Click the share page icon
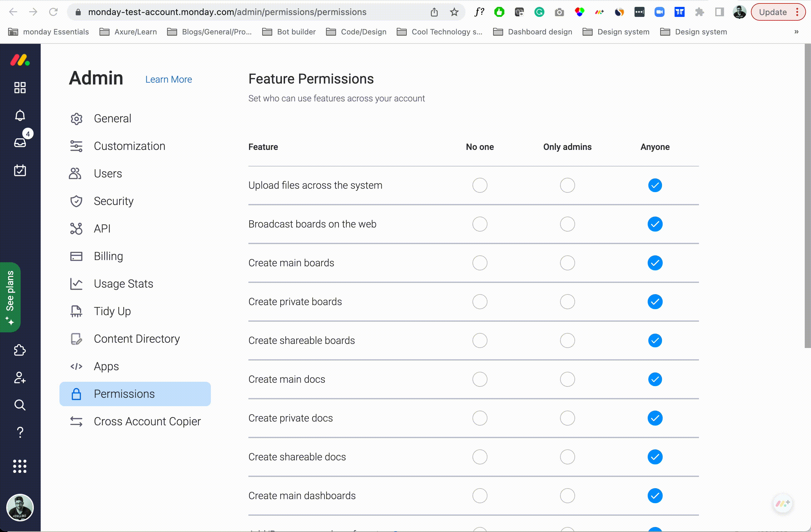The width and height of the screenshot is (811, 532). [434, 12]
